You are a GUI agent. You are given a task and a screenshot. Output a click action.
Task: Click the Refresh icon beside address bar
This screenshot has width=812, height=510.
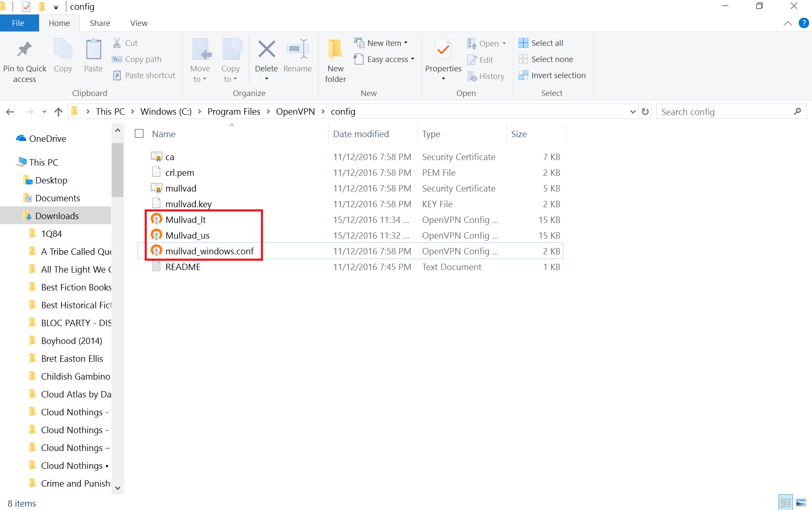(x=645, y=112)
